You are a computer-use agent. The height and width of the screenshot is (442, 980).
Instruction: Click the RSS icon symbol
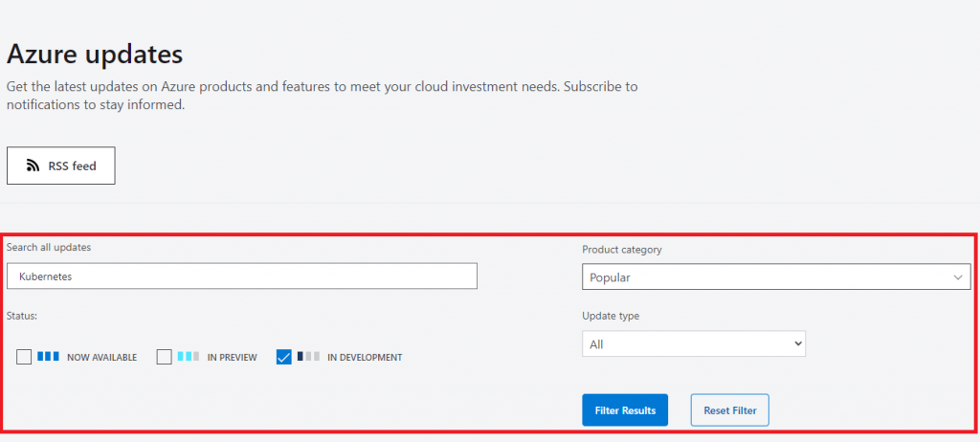click(33, 166)
